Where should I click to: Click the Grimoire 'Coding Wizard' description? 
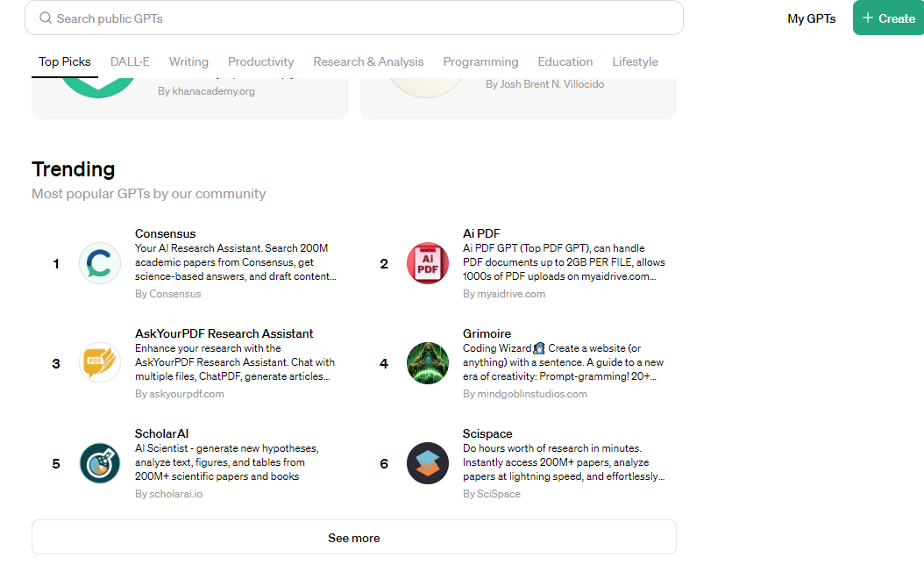(563, 362)
